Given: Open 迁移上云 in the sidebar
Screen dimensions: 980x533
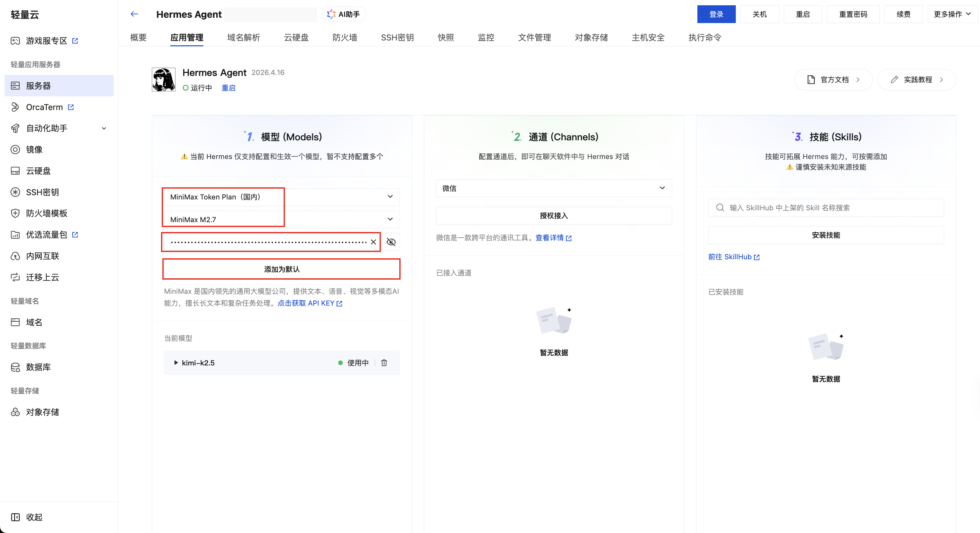Looking at the screenshot, I should point(42,277).
